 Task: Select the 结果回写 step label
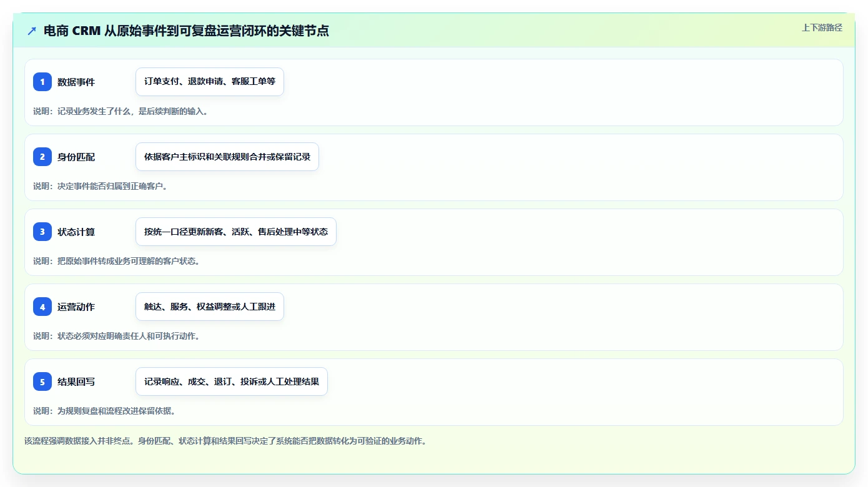tap(76, 381)
